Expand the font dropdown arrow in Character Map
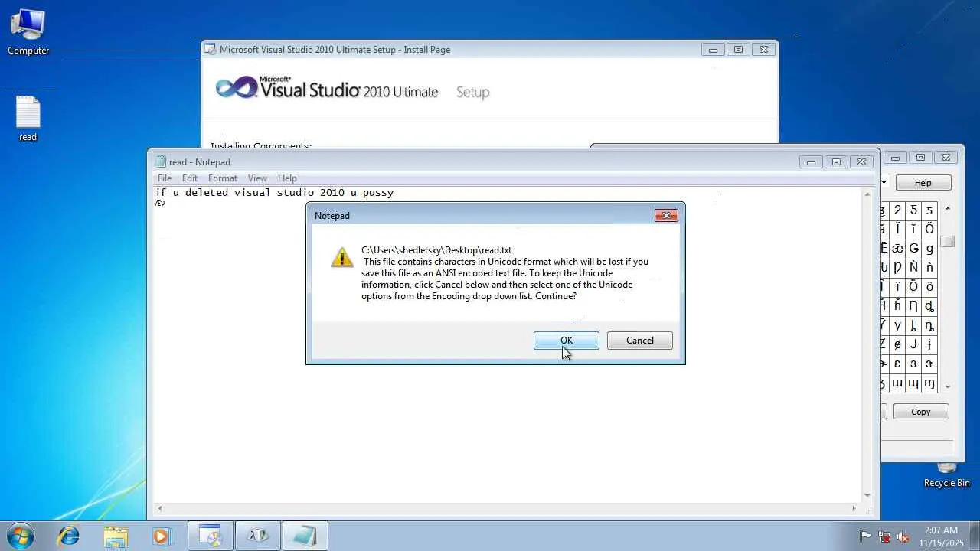This screenshot has width=980, height=551. click(884, 182)
